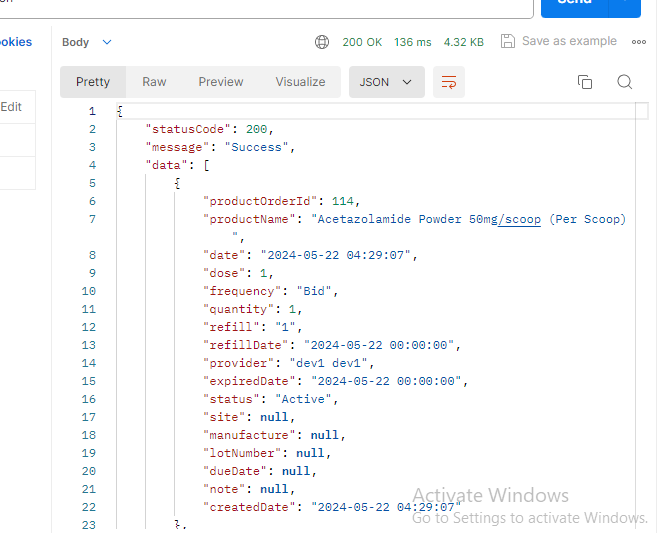
Task: Click the 4.32 KB response size
Action: click(x=464, y=42)
